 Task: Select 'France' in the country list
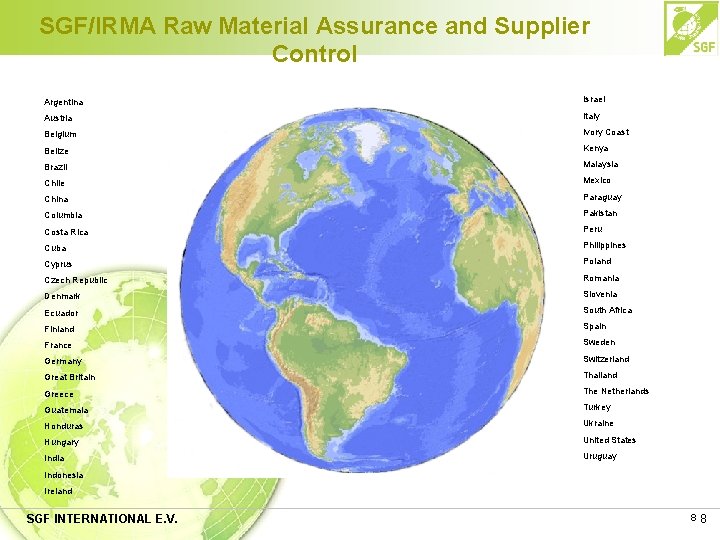(58, 345)
